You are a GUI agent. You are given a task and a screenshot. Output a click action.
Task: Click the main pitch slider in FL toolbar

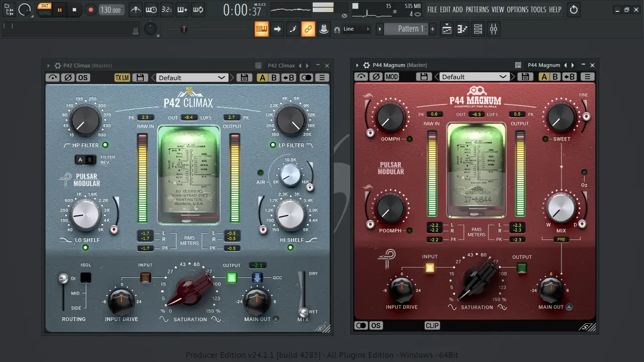184,29
